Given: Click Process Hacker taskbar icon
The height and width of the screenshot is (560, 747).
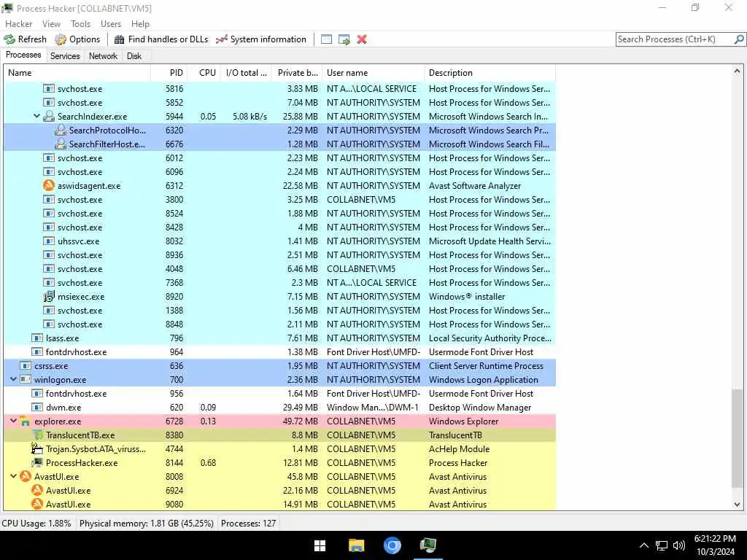Looking at the screenshot, I should pyautogui.click(x=427, y=545).
